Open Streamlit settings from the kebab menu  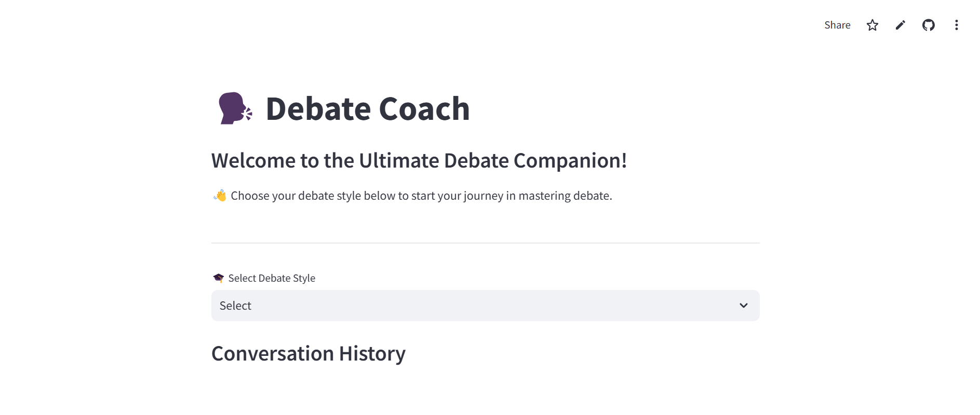pos(956,25)
